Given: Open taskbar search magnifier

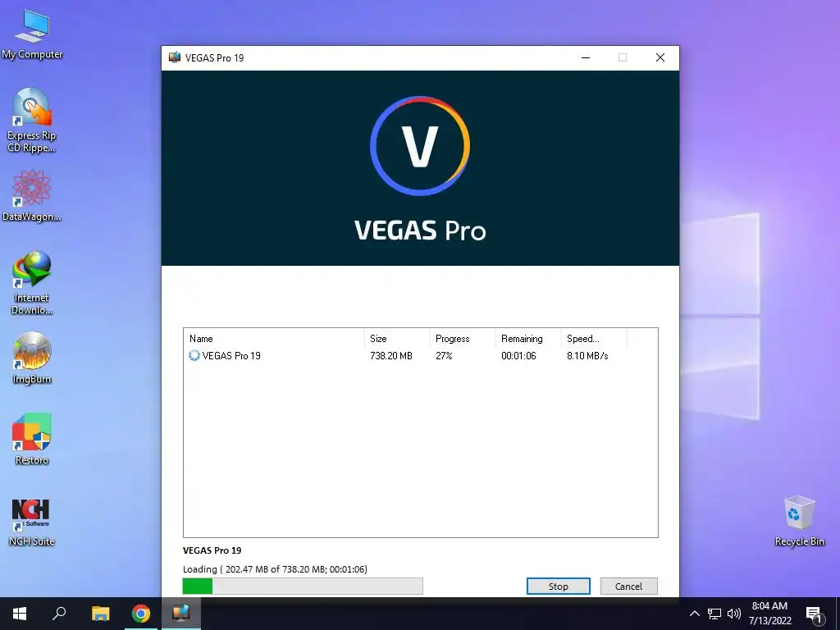Looking at the screenshot, I should (59, 614).
